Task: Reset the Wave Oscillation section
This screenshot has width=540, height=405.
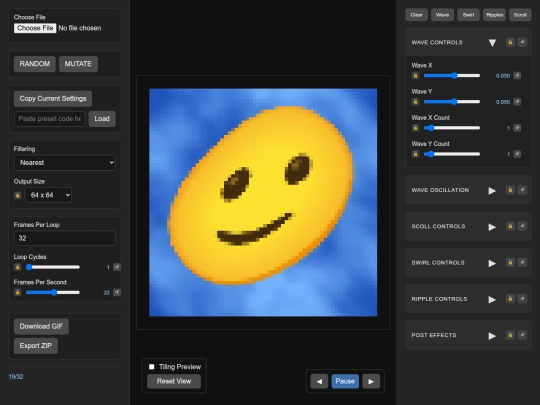Action: pos(522,190)
